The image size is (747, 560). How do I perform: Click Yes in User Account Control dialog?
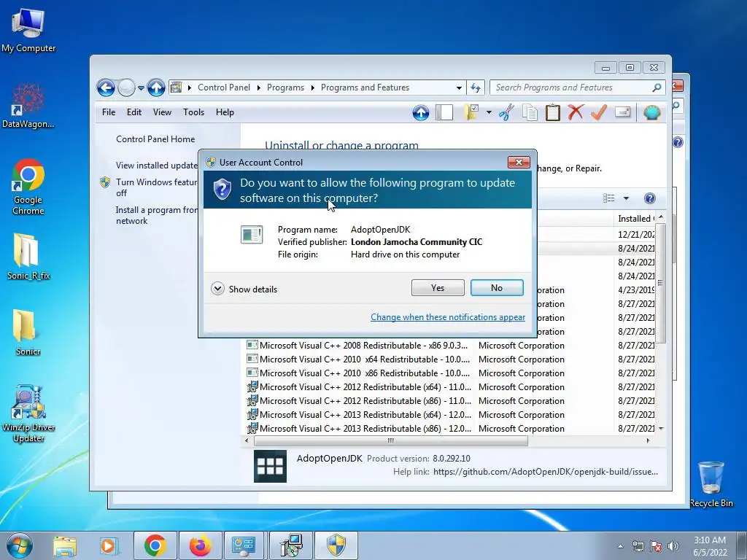pos(438,287)
